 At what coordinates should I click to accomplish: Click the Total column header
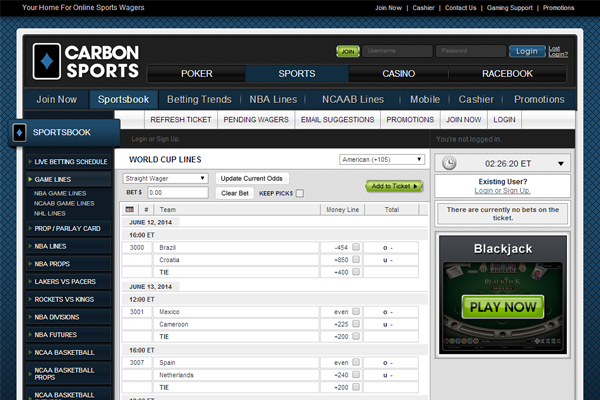point(392,210)
